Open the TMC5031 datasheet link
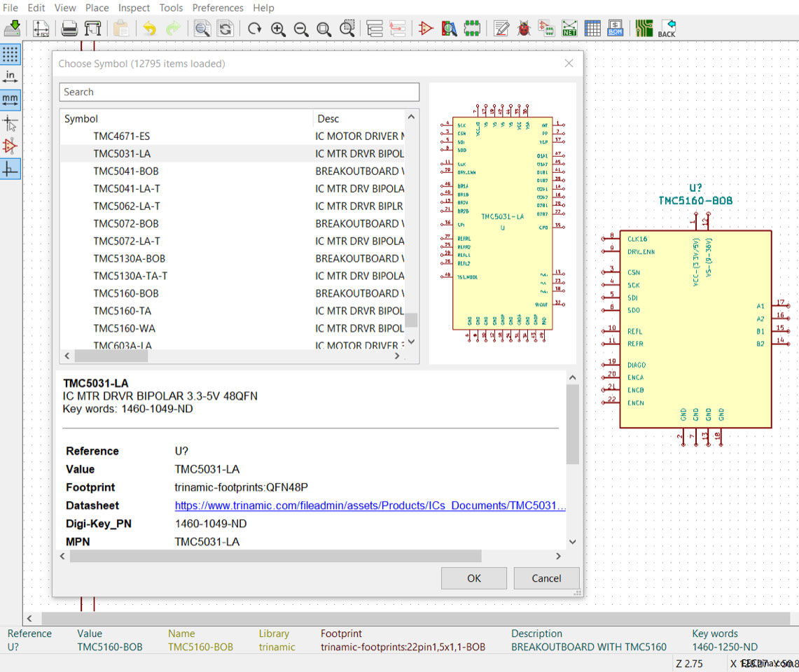The image size is (799, 672). tap(369, 505)
